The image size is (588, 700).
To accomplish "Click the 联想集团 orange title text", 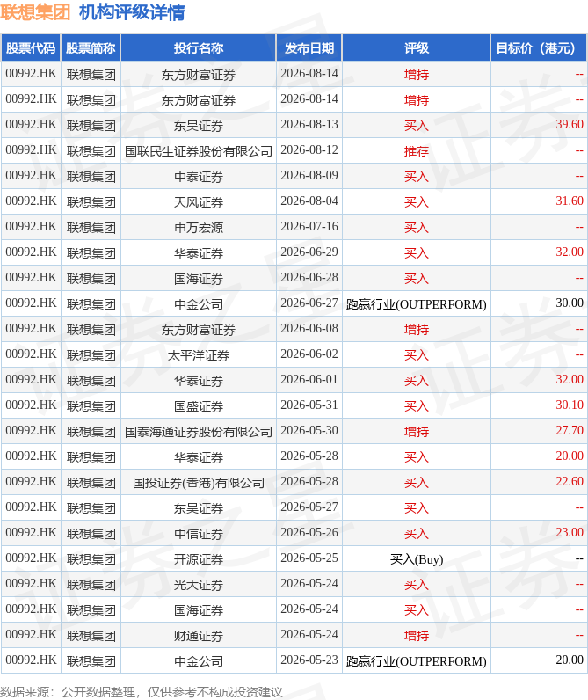I will pos(35,12).
